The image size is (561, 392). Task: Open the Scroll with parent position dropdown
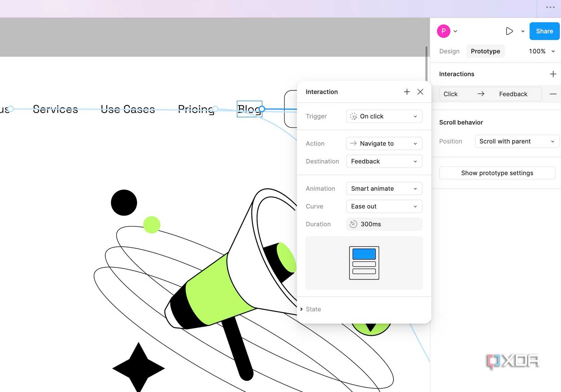(x=516, y=141)
